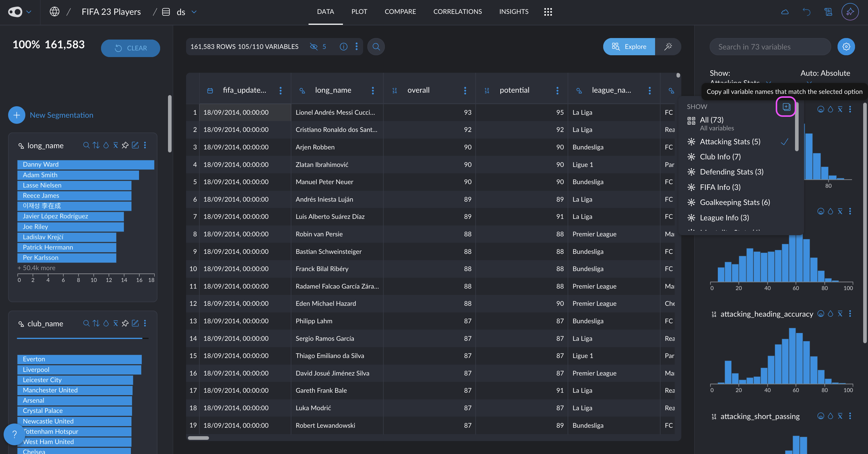Open the league_name column options menu
The width and height of the screenshot is (868, 454).
pos(650,90)
